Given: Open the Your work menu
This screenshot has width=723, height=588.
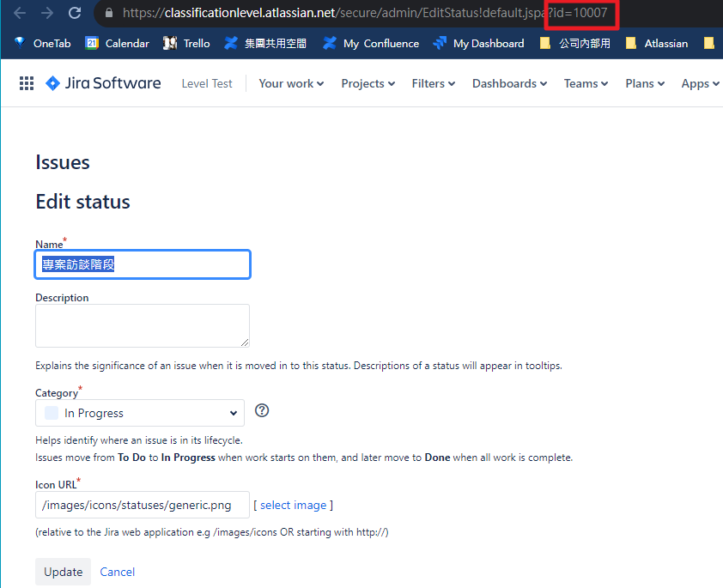Looking at the screenshot, I should tap(291, 83).
